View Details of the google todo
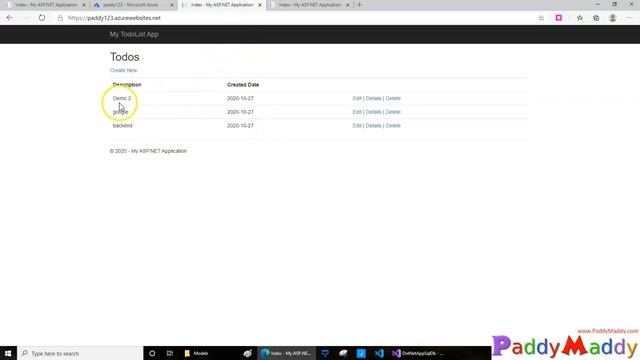 click(373, 112)
